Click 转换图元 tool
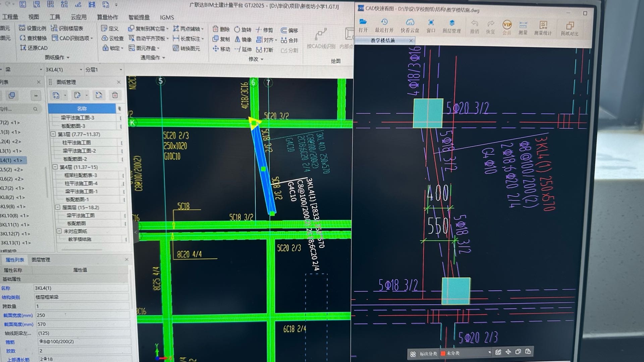The height and width of the screenshot is (362, 644). [x=186, y=48]
